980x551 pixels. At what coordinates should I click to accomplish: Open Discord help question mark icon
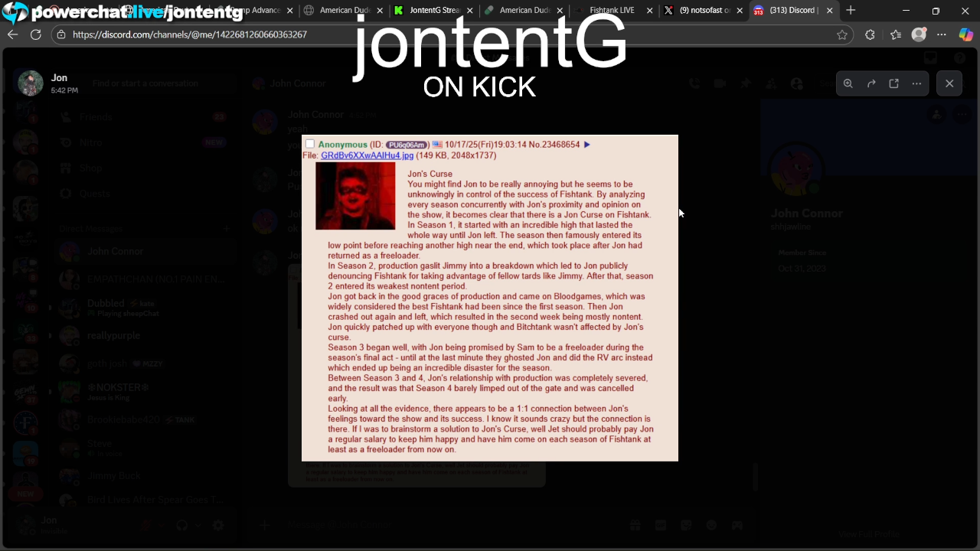tap(959, 58)
